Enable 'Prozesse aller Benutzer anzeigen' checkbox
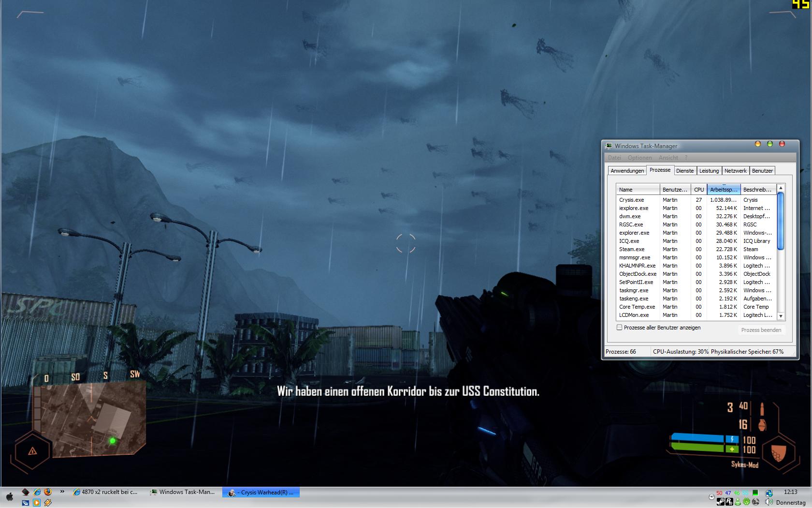Viewport: 812px width, 508px height. point(619,328)
